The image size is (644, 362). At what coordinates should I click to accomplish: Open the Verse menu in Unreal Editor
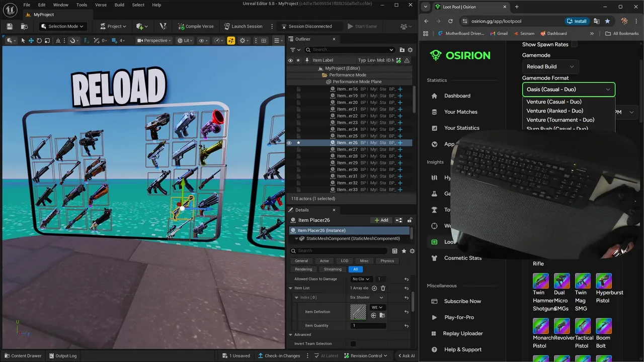[x=101, y=5]
